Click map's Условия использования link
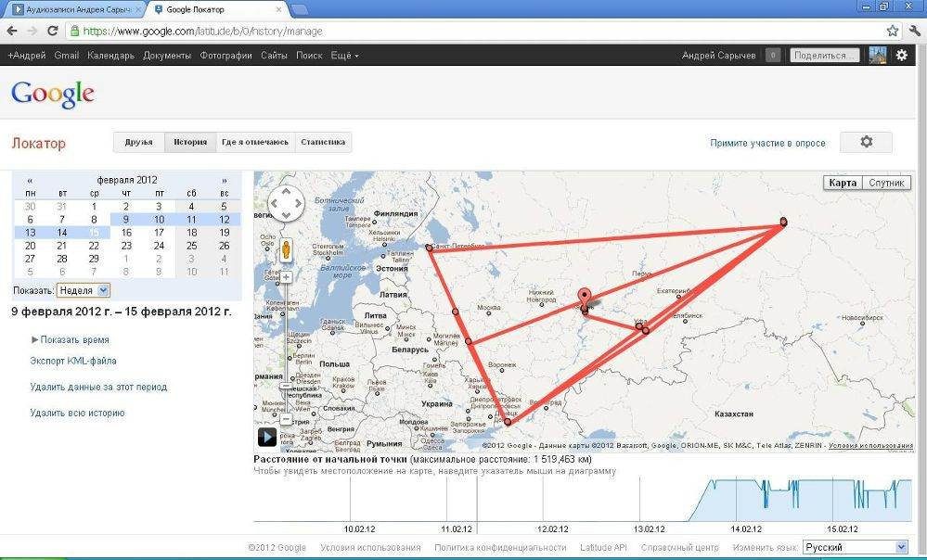The image size is (927, 560). 870,445
